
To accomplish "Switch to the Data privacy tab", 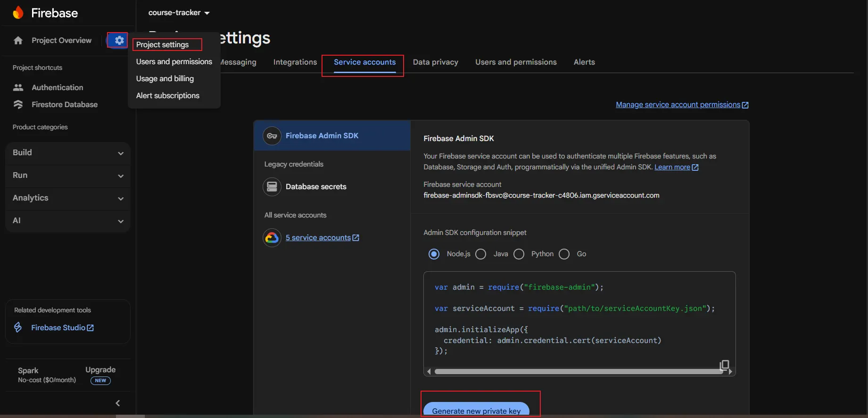I will [435, 62].
